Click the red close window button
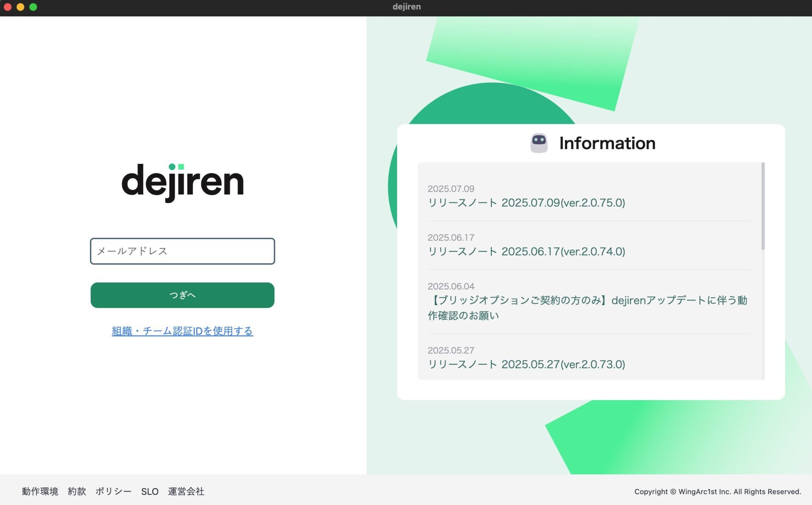The height and width of the screenshot is (505, 812). (x=8, y=7)
